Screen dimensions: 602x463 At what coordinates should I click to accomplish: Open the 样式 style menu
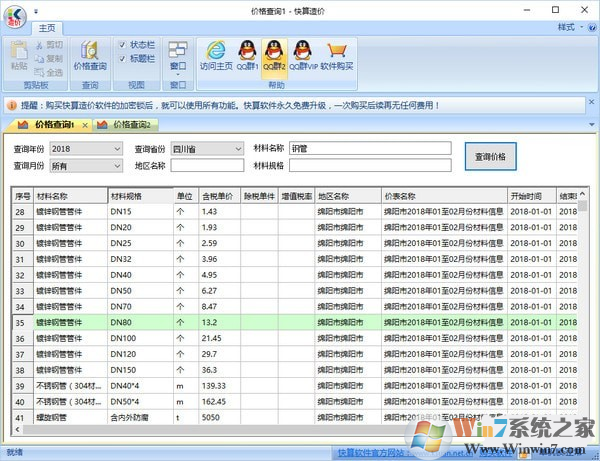(x=566, y=27)
